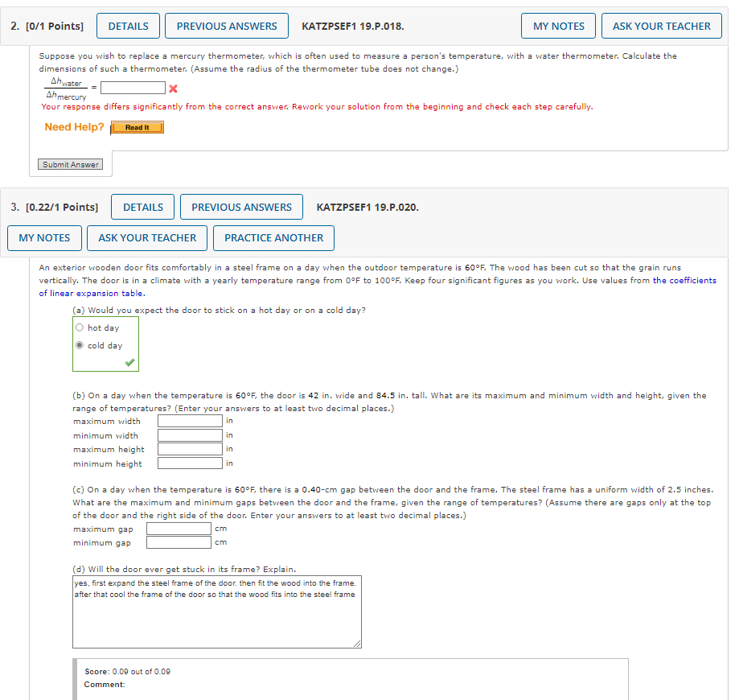Click the red X incorrect answer icon
Viewport: 739px width, 700px height.
[171, 89]
